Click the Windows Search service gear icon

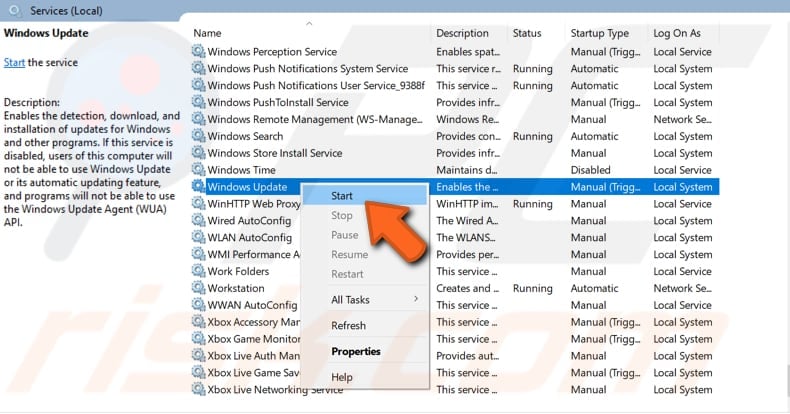[199, 135]
